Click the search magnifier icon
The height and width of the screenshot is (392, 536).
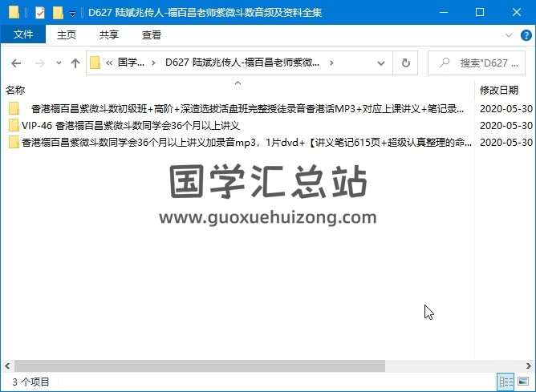444,63
